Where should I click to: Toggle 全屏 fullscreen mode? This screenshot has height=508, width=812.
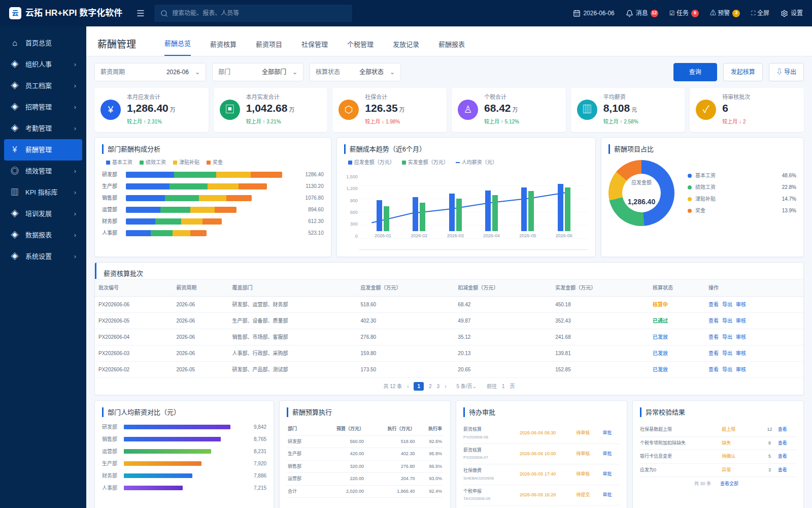pos(760,13)
